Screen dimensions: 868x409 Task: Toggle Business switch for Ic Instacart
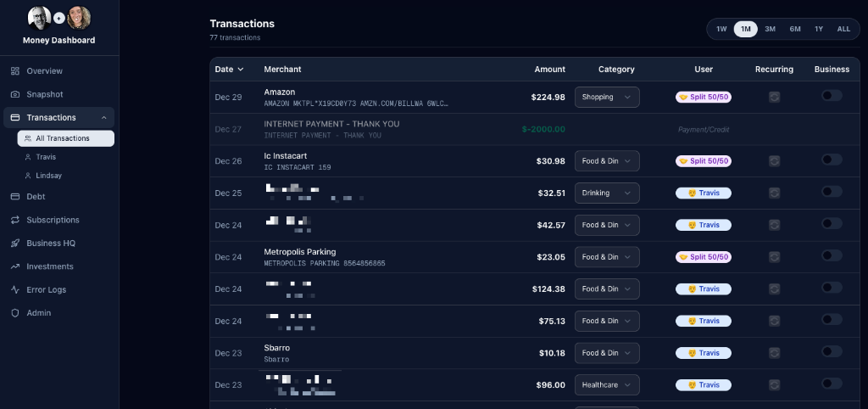point(832,160)
